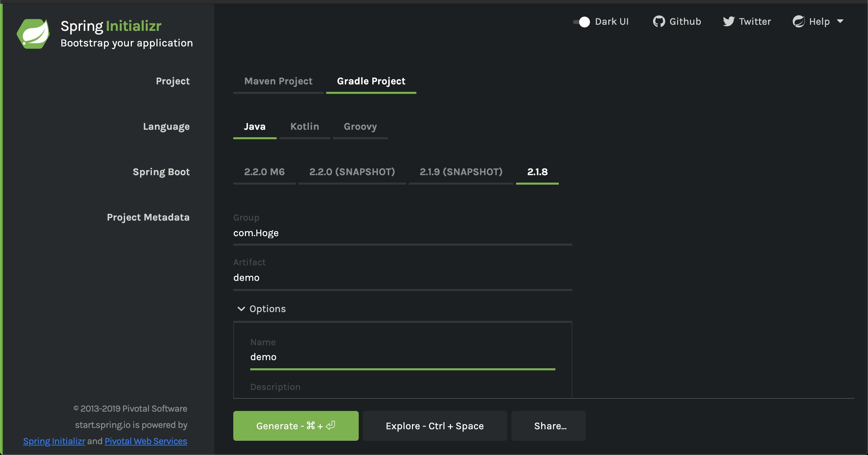868x455 pixels.
Task: Select Spring Boot 2.1.9 (SNAPSHOT)
Action: (x=461, y=172)
